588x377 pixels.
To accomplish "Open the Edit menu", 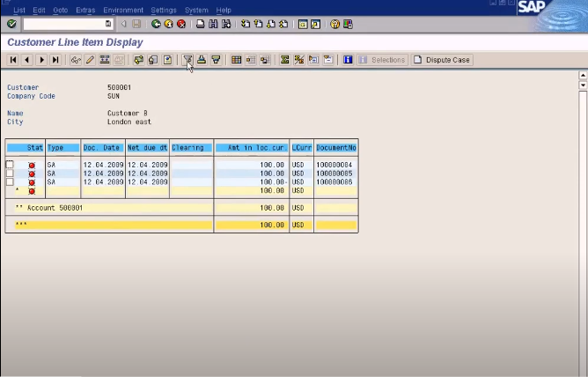I will tap(39, 10).
